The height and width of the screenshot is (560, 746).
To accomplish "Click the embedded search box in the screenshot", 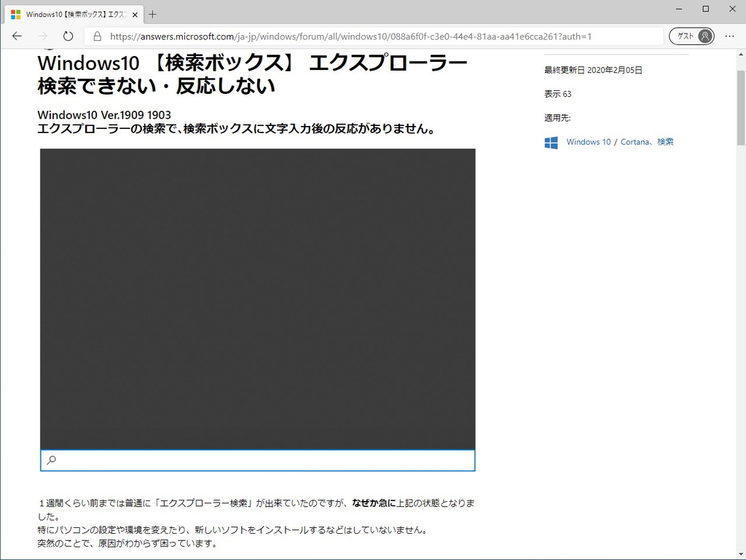I will pos(258,460).
